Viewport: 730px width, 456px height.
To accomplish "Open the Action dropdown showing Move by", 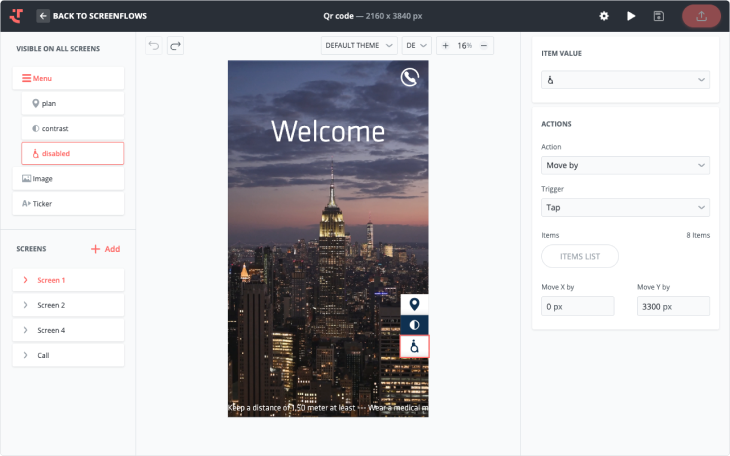I will (x=625, y=165).
